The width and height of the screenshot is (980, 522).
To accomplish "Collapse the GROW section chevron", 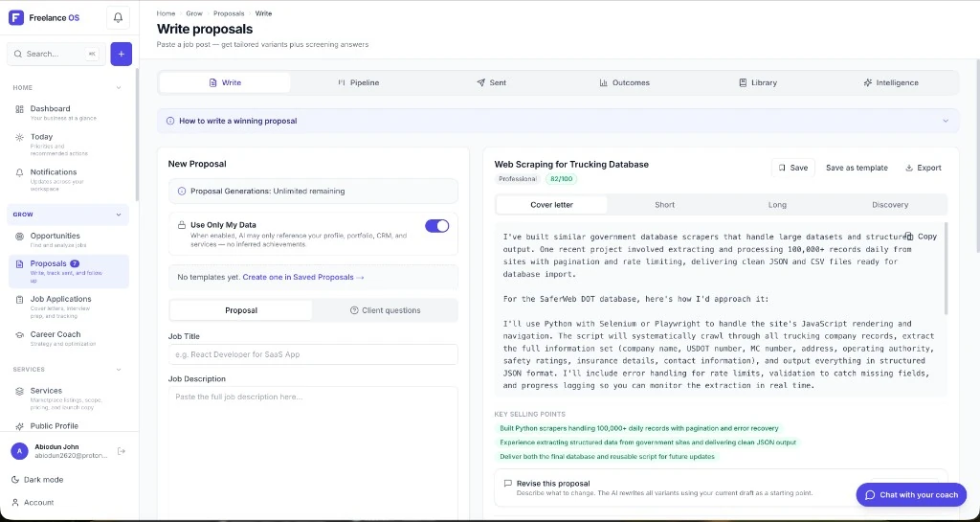I will [119, 215].
